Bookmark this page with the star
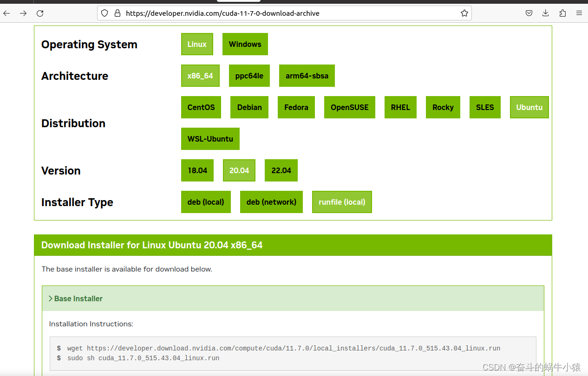 464,13
